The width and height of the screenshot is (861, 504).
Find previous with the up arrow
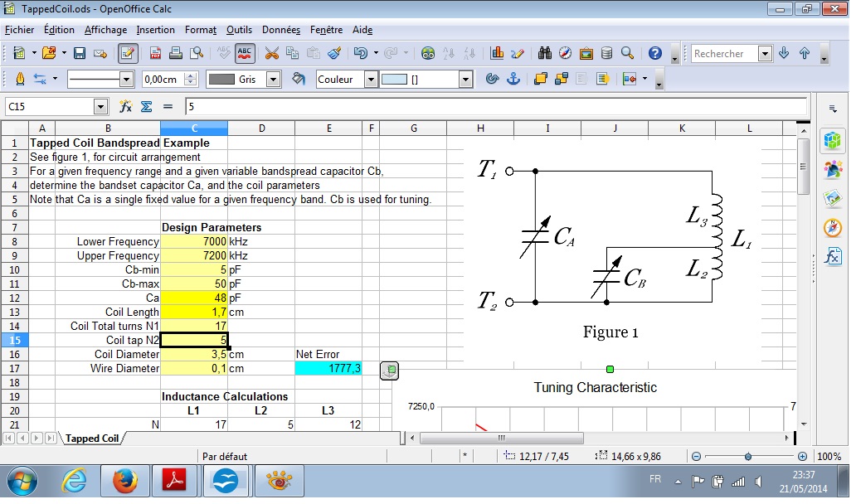click(805, 53)
